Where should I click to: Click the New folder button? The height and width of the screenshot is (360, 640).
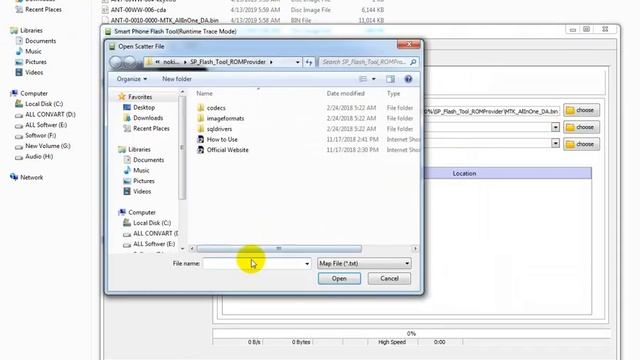177,79
